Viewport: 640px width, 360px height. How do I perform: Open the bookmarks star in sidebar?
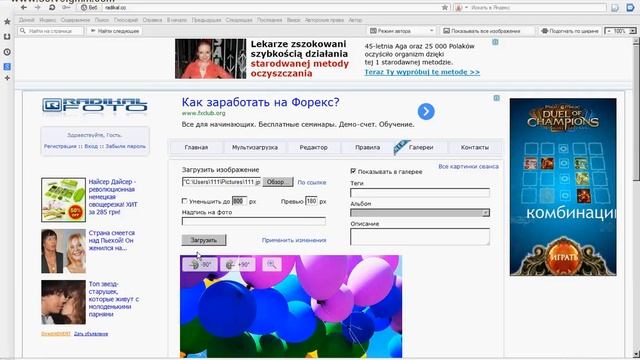click(7, 22)
